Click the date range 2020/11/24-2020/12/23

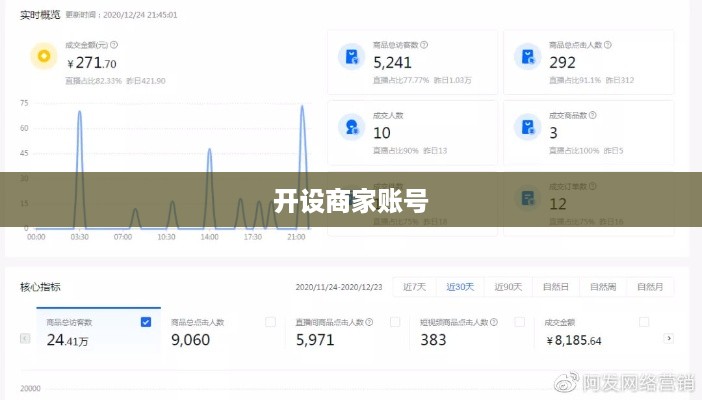(339, 287)
